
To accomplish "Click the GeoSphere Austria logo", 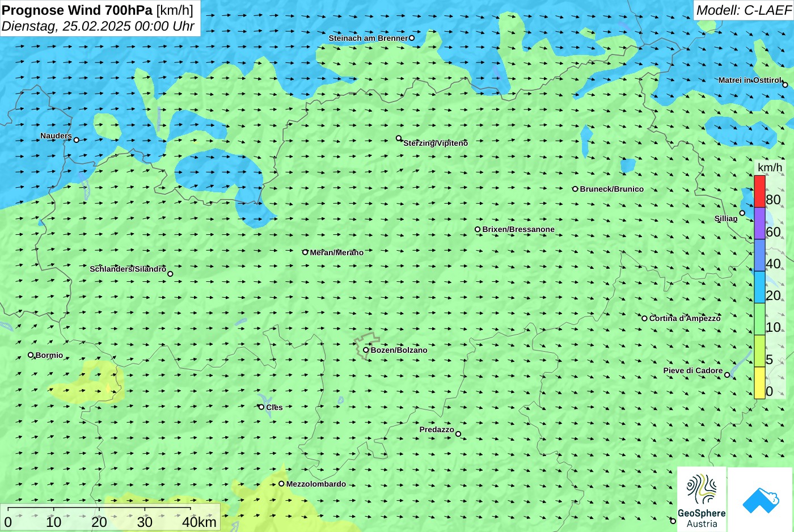I will [x=702, y=499].
